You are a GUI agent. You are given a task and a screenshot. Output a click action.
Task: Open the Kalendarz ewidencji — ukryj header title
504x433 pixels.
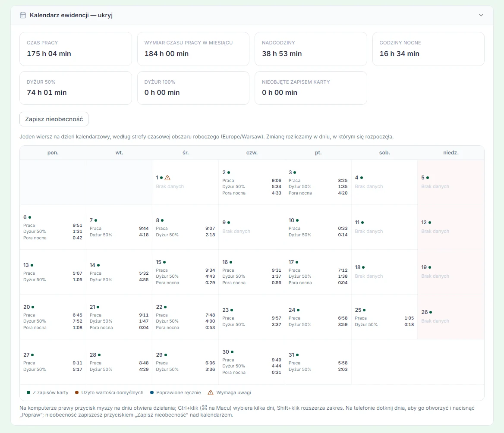tap(71, 15)
